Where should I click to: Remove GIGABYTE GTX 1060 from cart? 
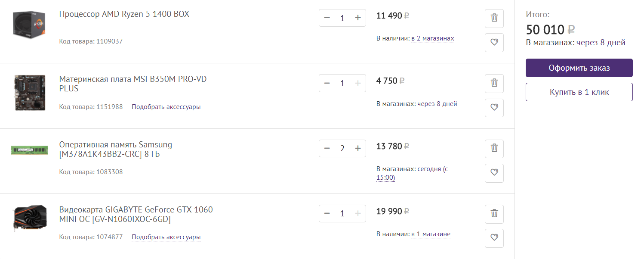494,214
